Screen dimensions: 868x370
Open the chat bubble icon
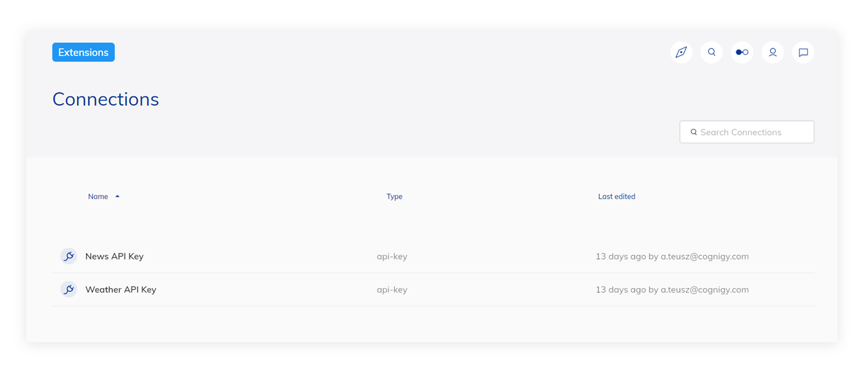click(803, 52)
